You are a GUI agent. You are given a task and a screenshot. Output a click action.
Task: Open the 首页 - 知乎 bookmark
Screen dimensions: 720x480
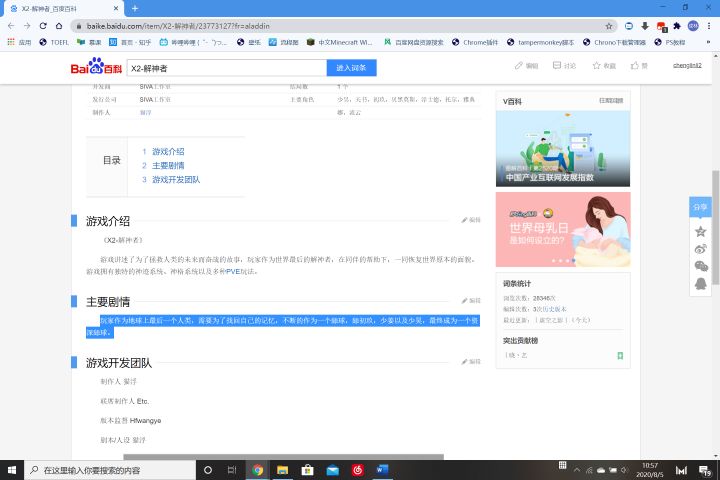tap(130, 42)
